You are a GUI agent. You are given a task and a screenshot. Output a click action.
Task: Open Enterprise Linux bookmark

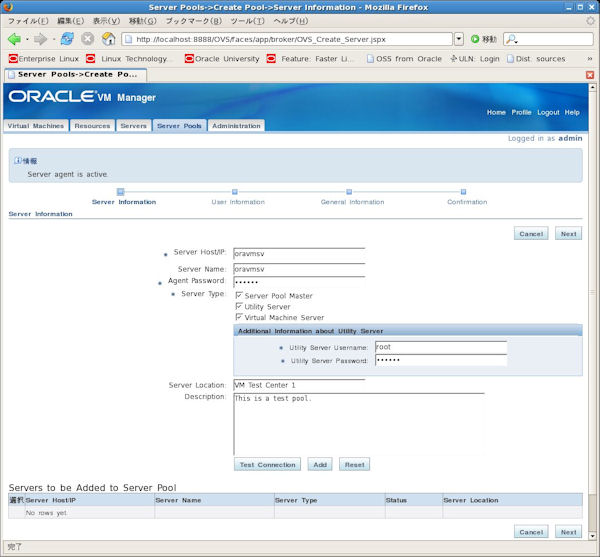44,59
